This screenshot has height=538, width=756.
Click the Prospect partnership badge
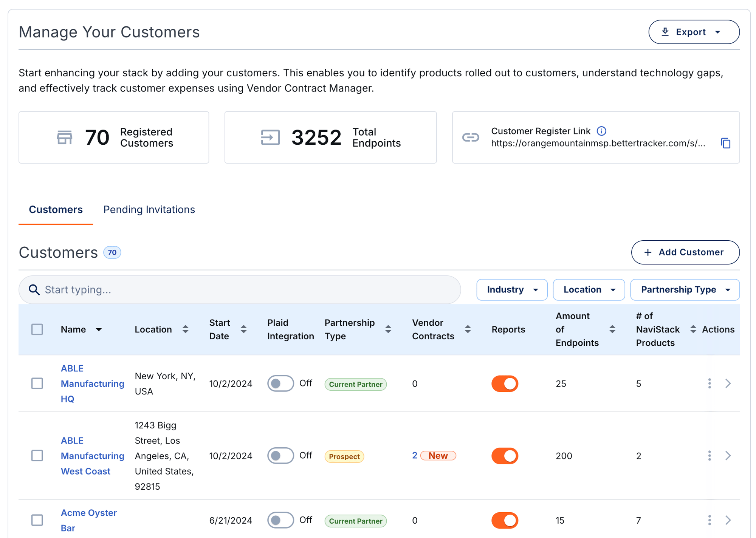pos(344,456)
